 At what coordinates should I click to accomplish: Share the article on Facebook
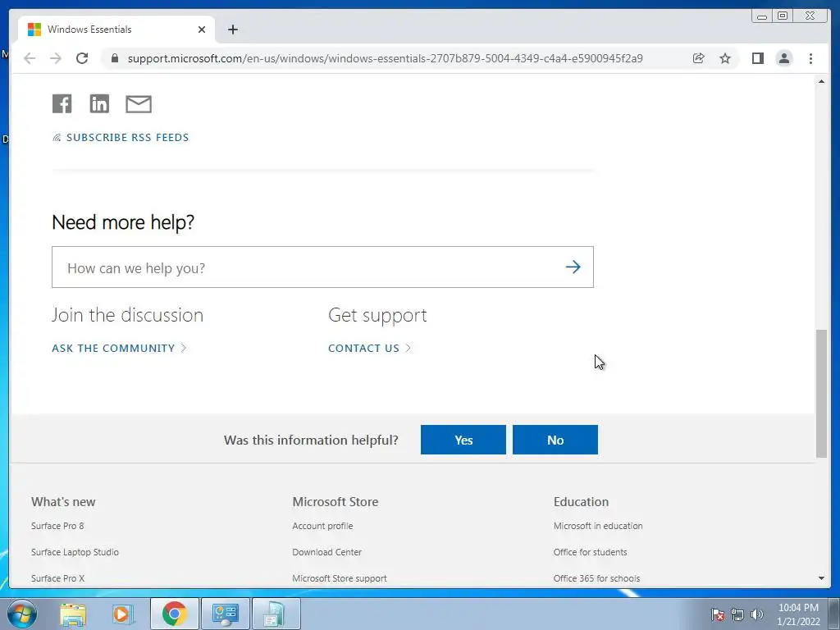coord(62,103)
